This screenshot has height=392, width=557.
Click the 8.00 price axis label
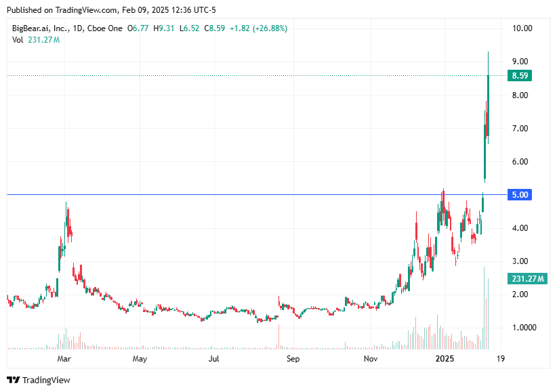coord(520,95)
